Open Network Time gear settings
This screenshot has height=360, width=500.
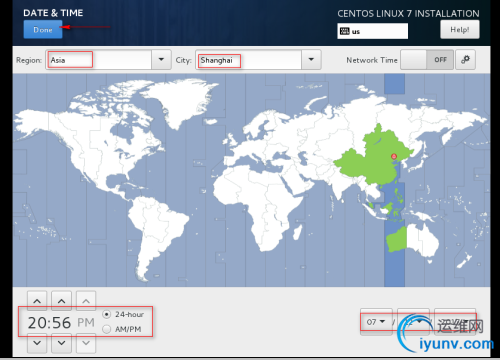pyautogui.click(x=465, y=60)
